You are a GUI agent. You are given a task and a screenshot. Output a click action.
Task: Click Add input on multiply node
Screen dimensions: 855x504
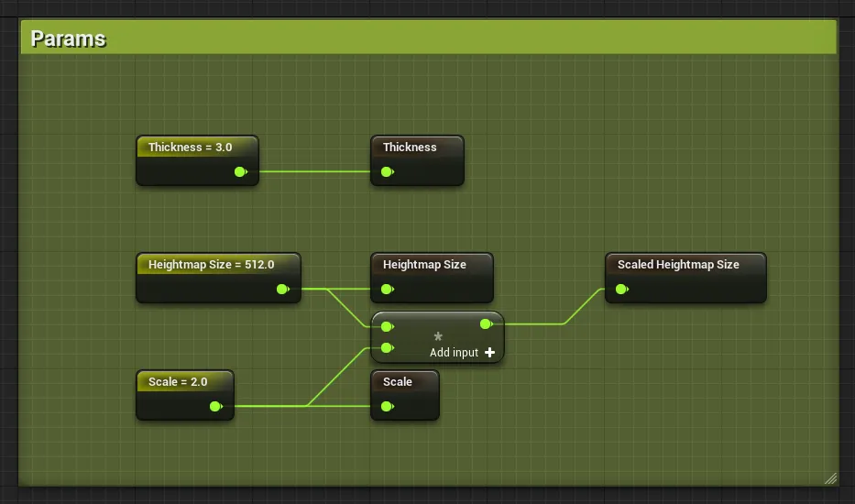click(x=454, y=353)
